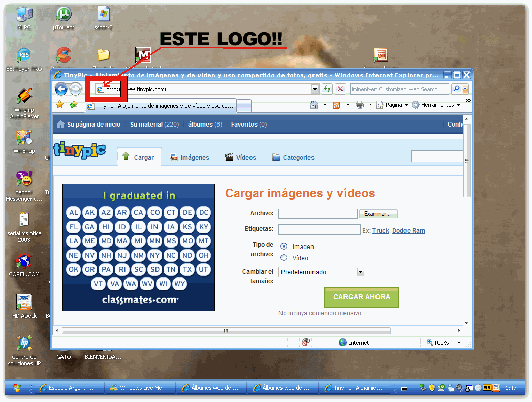The image size is (532, 402).
Task: Click the magnifier search button in IE
Action: [456, 89]
